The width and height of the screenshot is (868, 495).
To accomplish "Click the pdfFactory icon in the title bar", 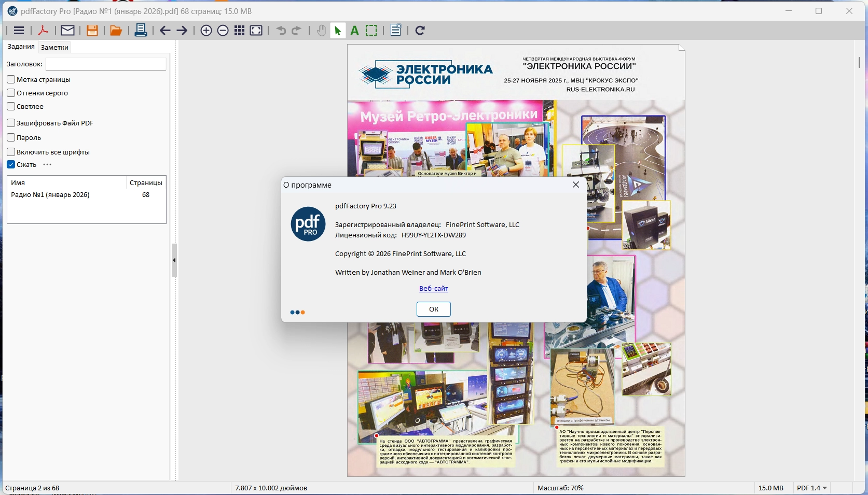I will pyautogui.click(x=12, y=11).
